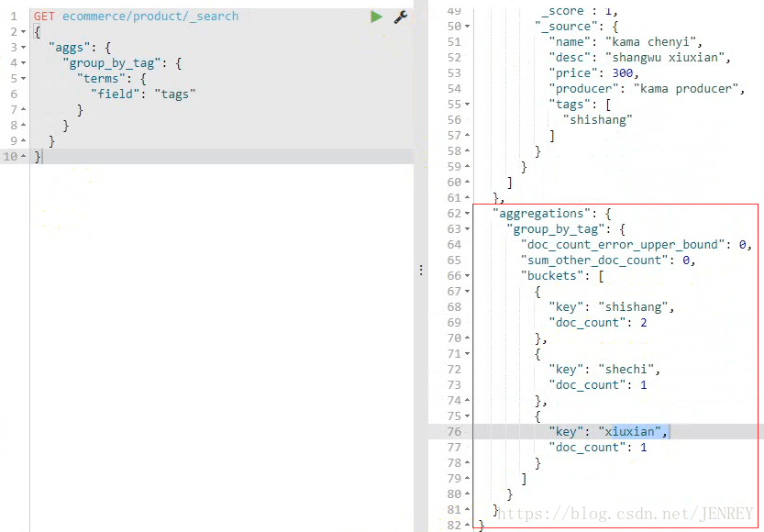Click the fold end marker at line 81
The image size is (764, 532).
coord(467,509)
